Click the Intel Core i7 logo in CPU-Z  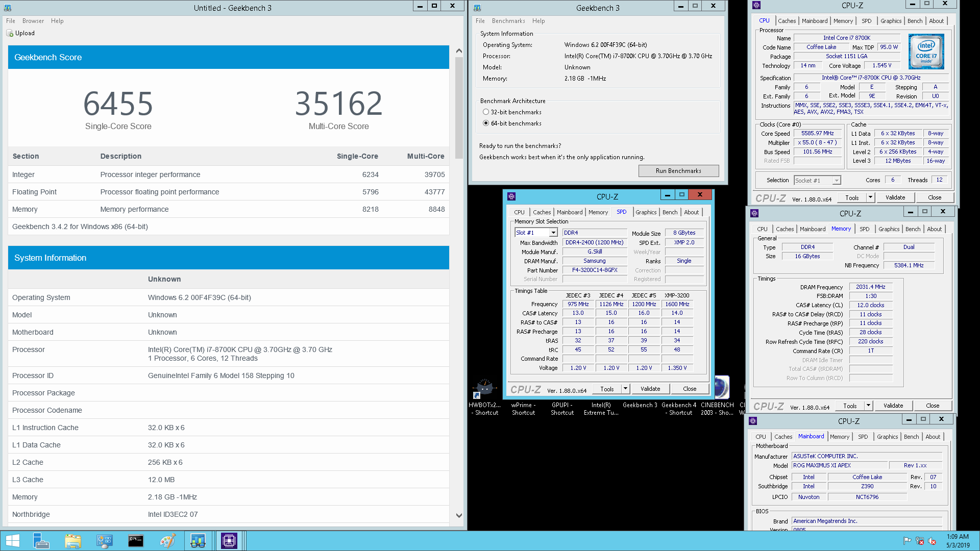926,52
